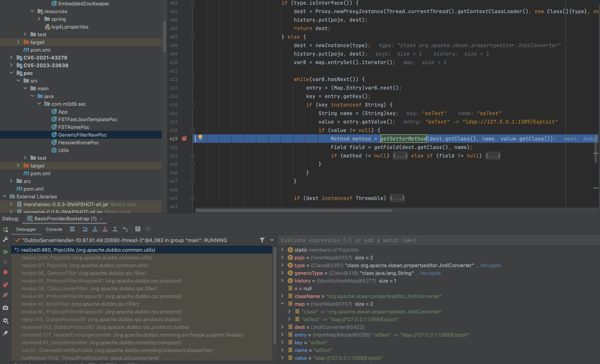Collapse the poc module folder
This screenshot has width=600, height=364.
click(11, 73)
